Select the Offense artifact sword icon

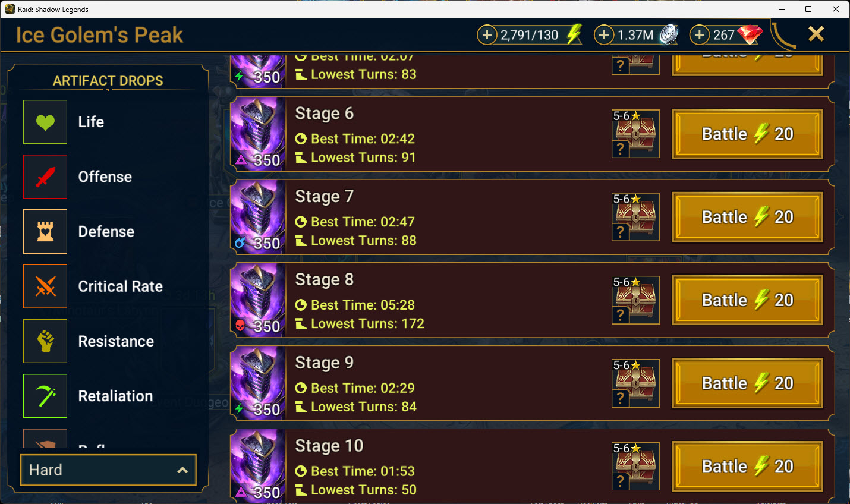click(45, 177)
